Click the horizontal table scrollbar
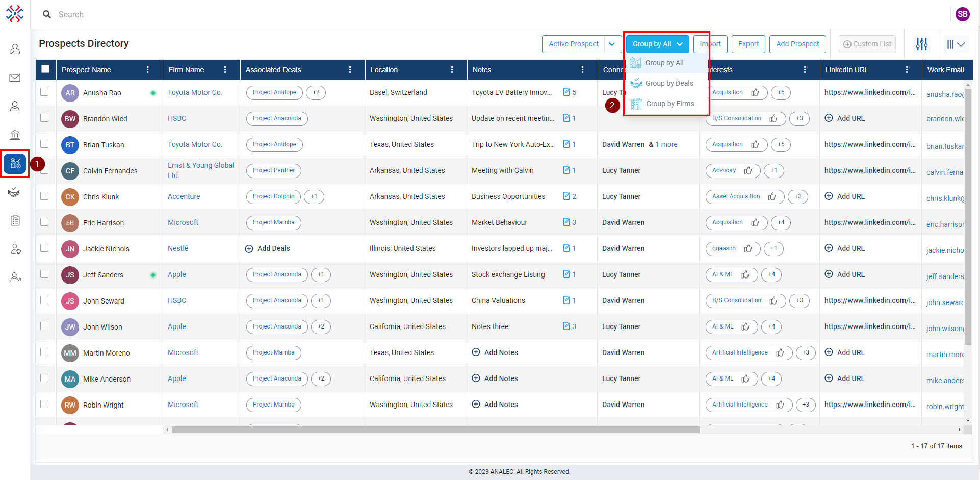This screenshot has height=480, width=980. 435,430
